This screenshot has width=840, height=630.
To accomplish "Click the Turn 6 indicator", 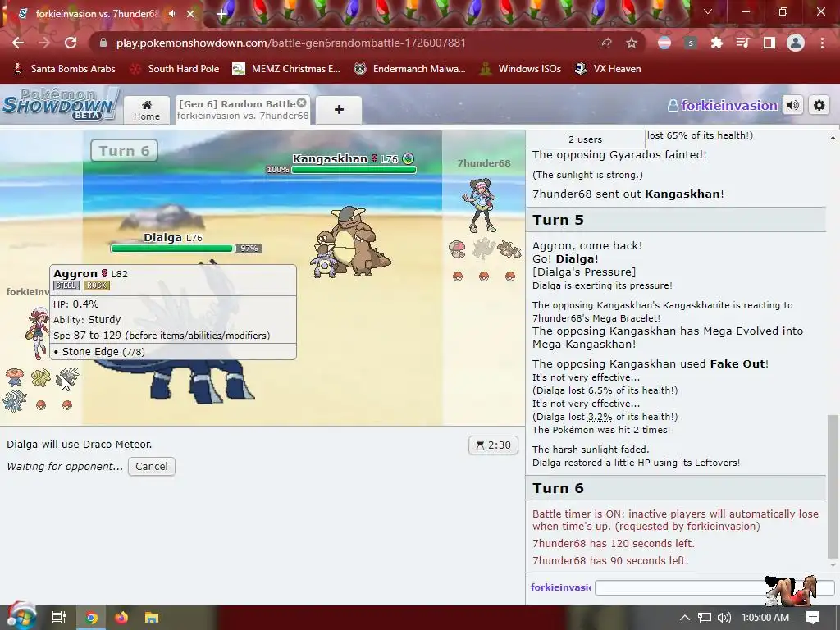I will [124, 151].
